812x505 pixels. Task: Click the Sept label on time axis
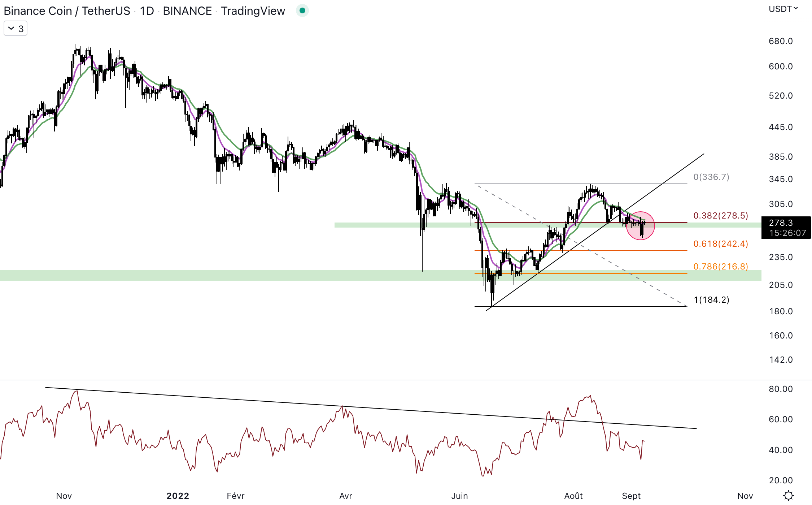631,496
